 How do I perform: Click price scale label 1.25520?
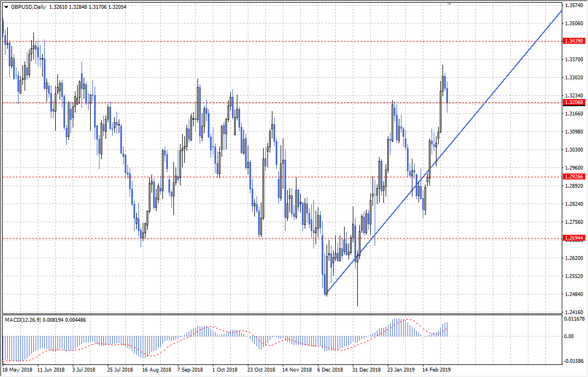(x=574, y=276)
